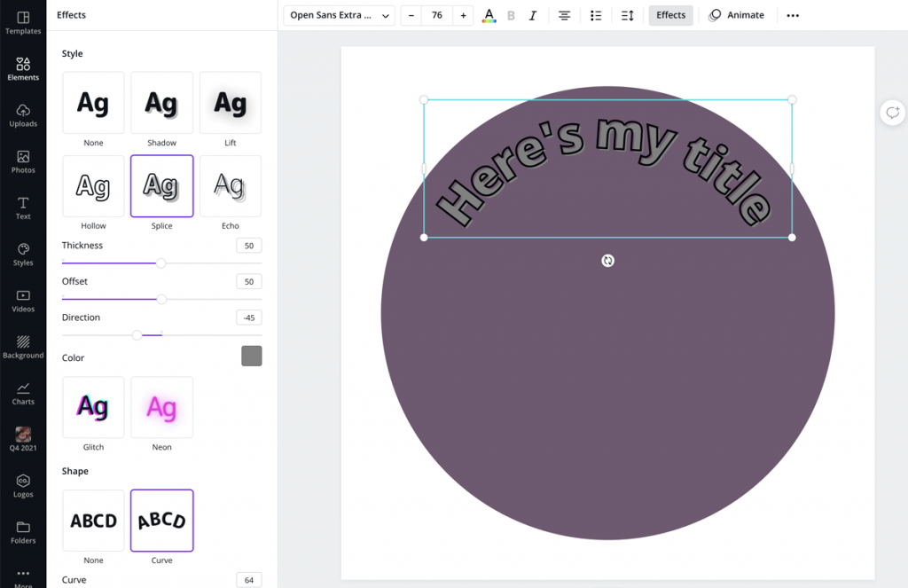Click the Splice effect color swatch

coord(251,357)
